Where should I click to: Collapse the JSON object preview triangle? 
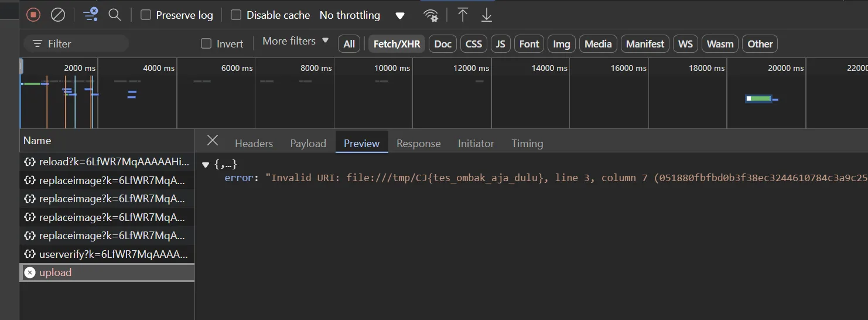point(205,165)
